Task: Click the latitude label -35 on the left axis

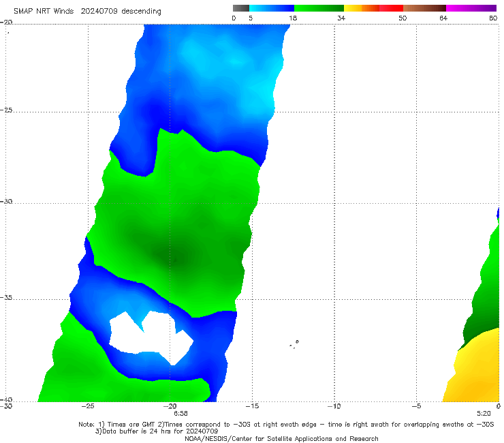Action: click(6, 298)
